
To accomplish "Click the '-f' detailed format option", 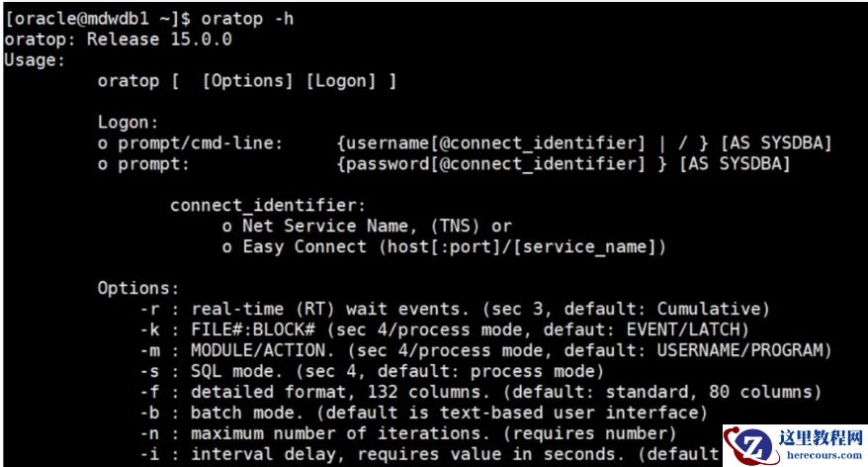I will point(149,392).
